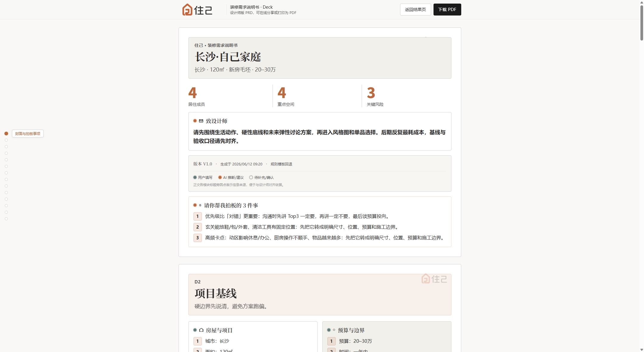
Task: Click numbered badge 3 before 高频卡点
Action: tap(197, 238)
